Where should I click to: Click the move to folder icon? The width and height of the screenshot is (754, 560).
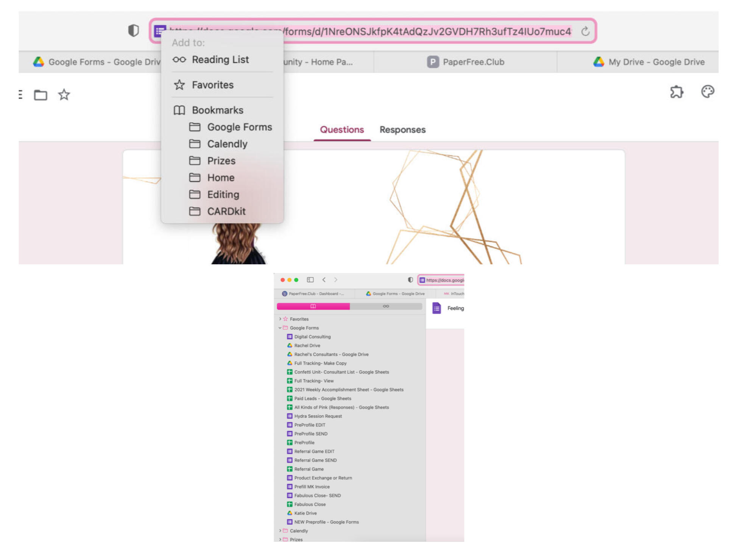coord(41,95)
